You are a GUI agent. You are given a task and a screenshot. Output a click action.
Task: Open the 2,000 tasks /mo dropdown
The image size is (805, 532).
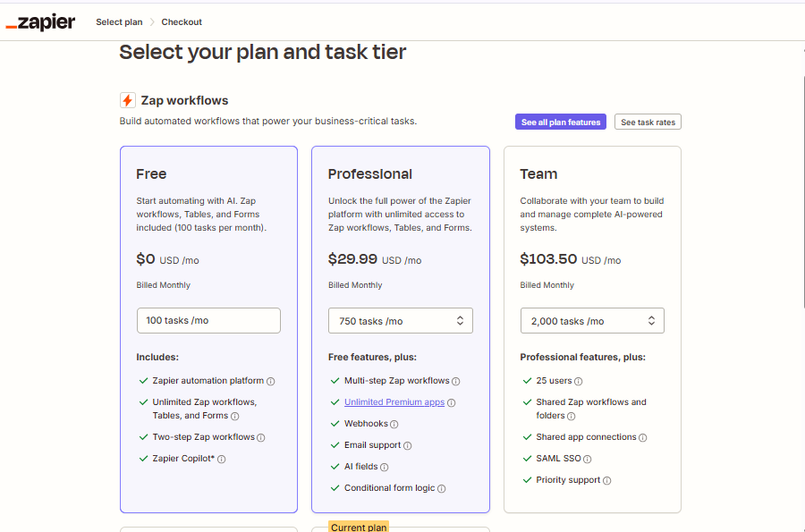tap(592, 321)
